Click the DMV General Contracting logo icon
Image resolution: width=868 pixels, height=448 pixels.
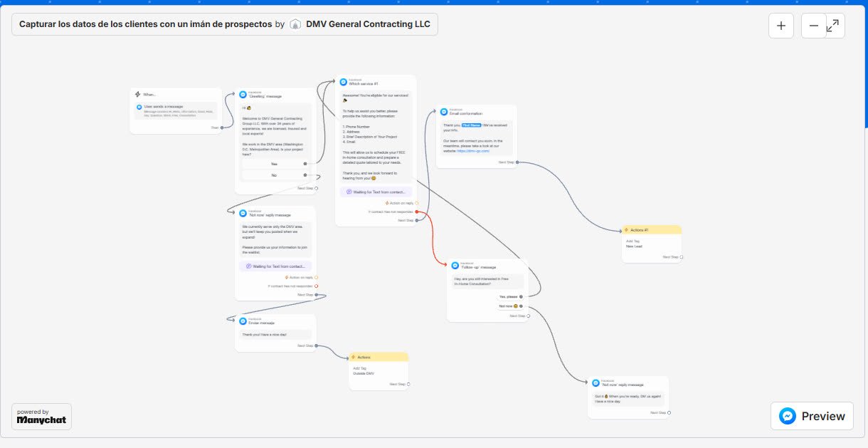pos(295,24)
